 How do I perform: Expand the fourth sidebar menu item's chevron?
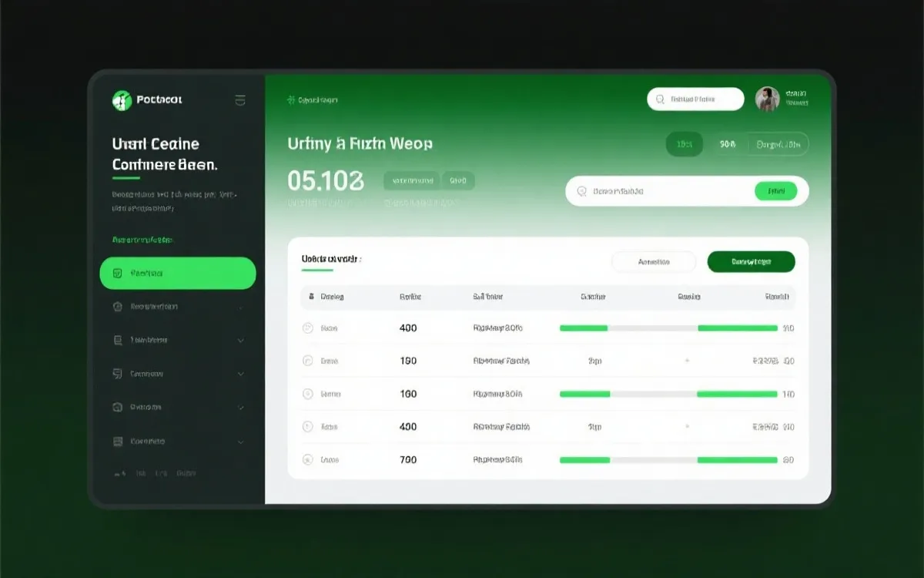240,374
